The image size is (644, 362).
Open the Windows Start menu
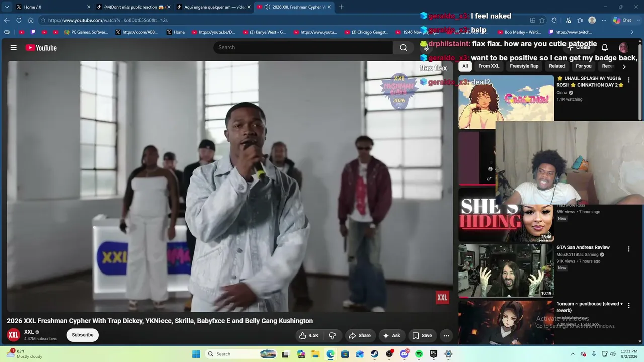pos(196,354)
